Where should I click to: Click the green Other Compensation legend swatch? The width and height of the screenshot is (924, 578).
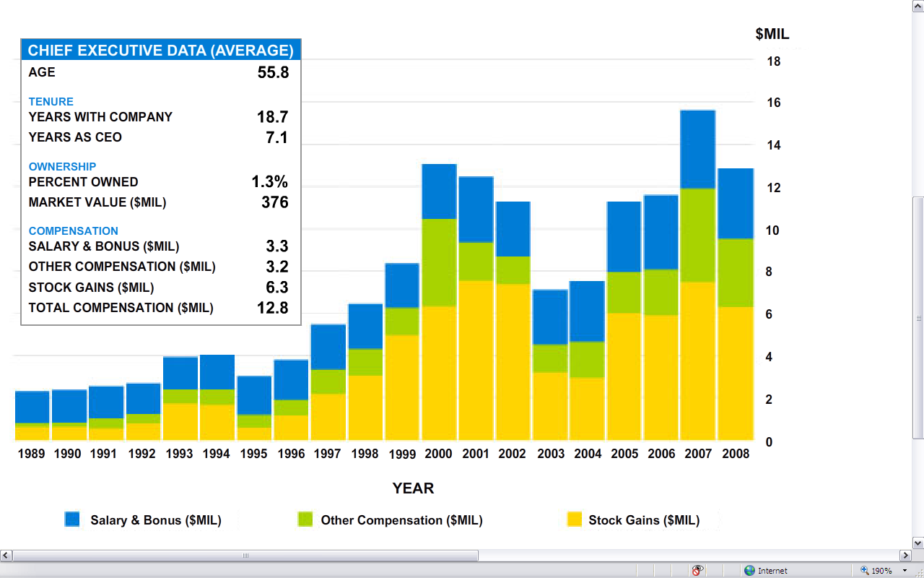305,519
